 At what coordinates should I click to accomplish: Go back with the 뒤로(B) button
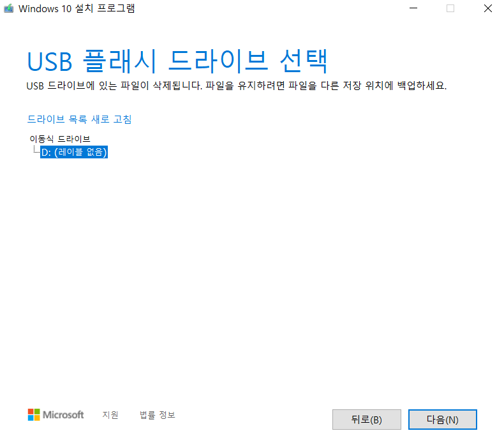click(x=366, y=420)
